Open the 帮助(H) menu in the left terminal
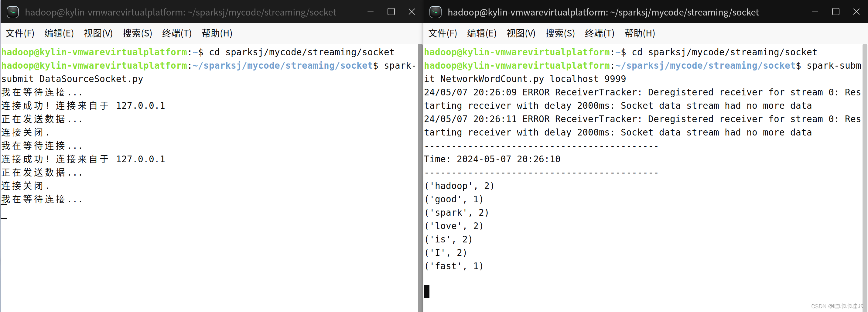Image resolution: width=868 pixels, height=312 pixels. 217,33
